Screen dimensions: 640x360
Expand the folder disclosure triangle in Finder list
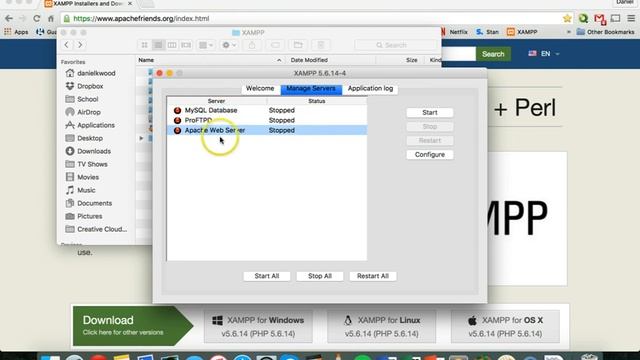click(141, 138)
